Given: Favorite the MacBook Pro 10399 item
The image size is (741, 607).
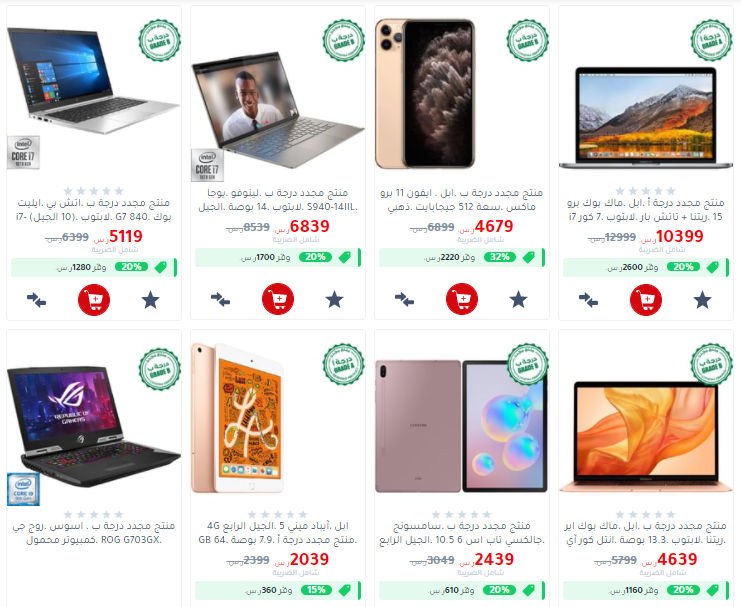Looking at the screenshot, I should tap(702, 300).
